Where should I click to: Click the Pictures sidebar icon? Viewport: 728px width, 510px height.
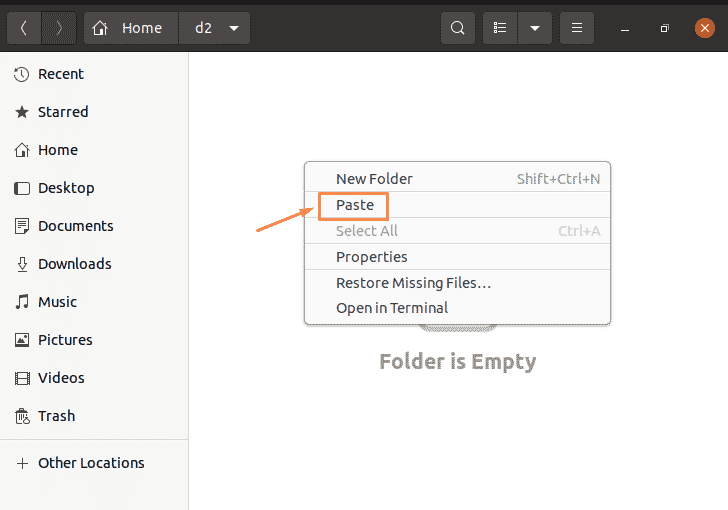pyautogui.click(x=21, y=340)
